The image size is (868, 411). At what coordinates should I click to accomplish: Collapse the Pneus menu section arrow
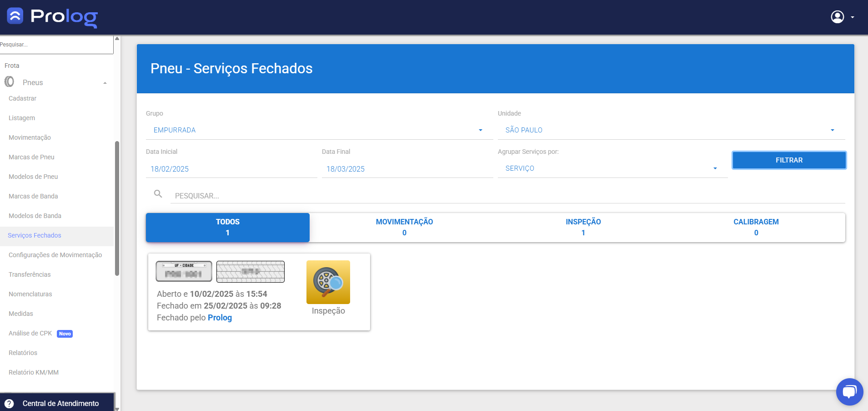pos(105,83)
